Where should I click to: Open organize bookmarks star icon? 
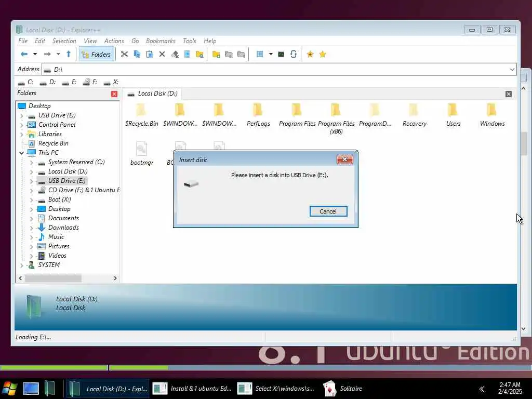(323, 54)
